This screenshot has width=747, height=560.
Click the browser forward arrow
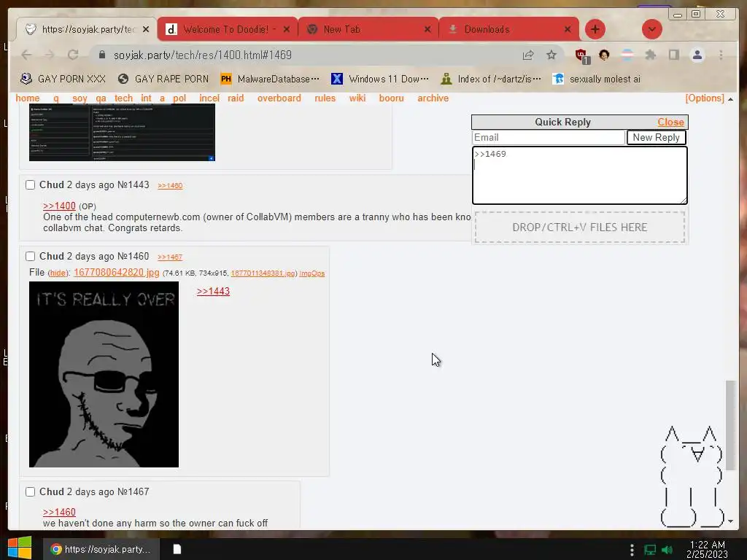[x=50, y=55]
